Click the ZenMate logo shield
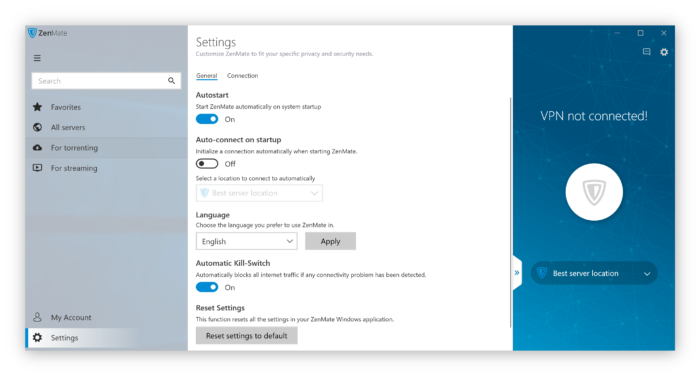 (32, 33)
